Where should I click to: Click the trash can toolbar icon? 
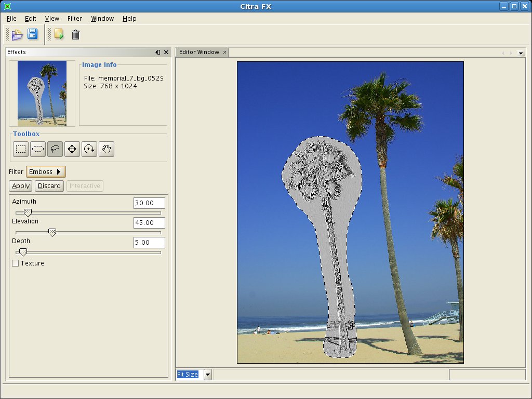coord(75,35)
